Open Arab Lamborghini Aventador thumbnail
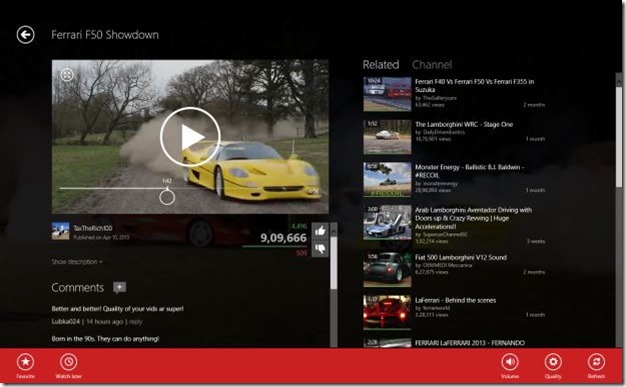626x387 pixels. click(x=387, y=222)
